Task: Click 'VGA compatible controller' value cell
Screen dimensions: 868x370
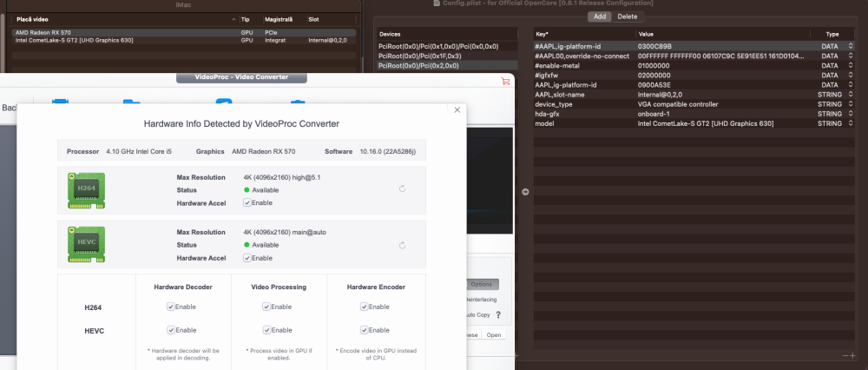Action: (678, 103)
